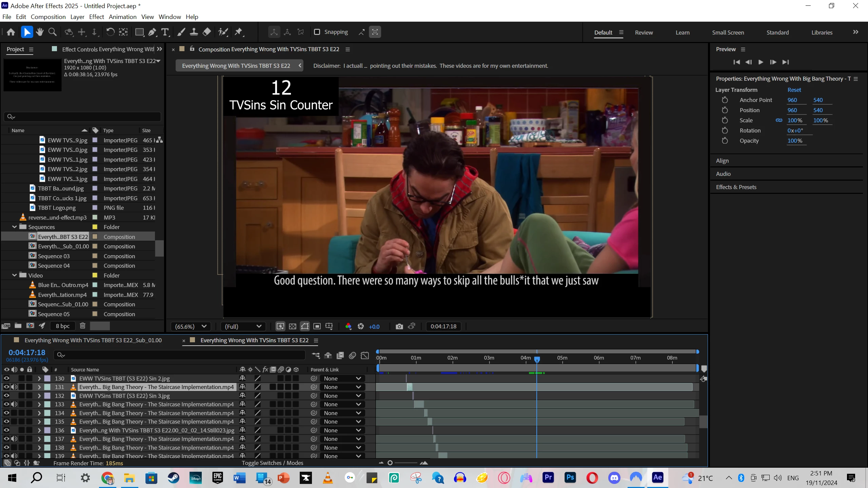Choose the Clone Stamp tool
Image resolution: width=868 pixels, height=488 pixels.
(194, 32)
